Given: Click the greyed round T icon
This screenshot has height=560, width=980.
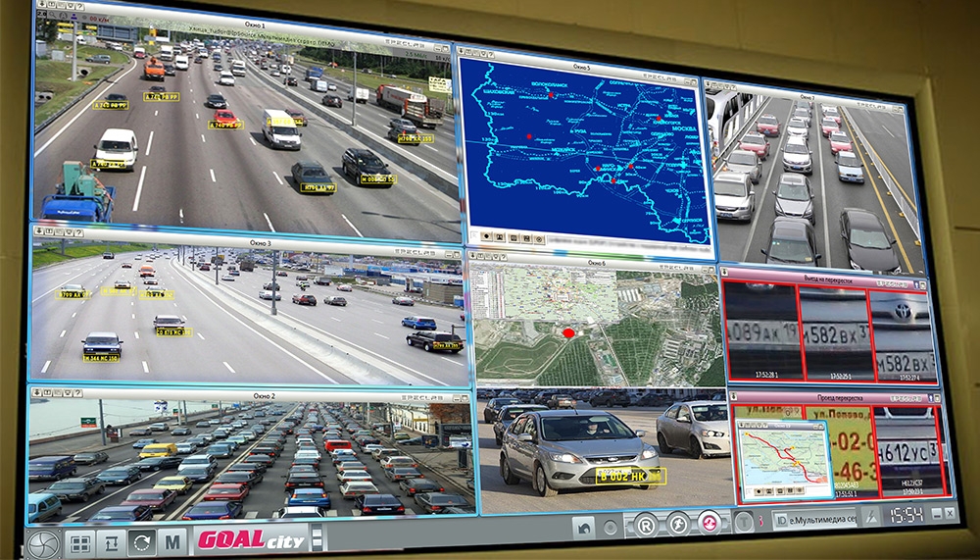Looking at the screenshot, I should coord(744,520).
